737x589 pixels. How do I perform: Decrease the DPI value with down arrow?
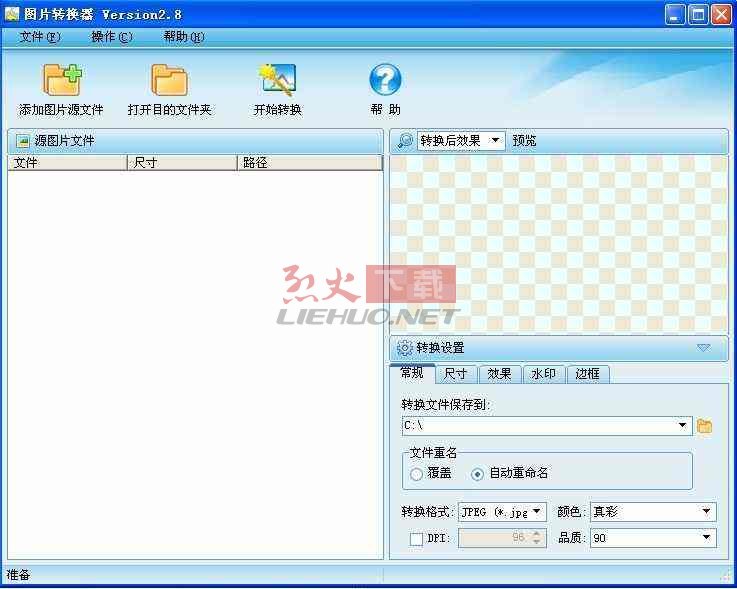[x=537, y=542]
